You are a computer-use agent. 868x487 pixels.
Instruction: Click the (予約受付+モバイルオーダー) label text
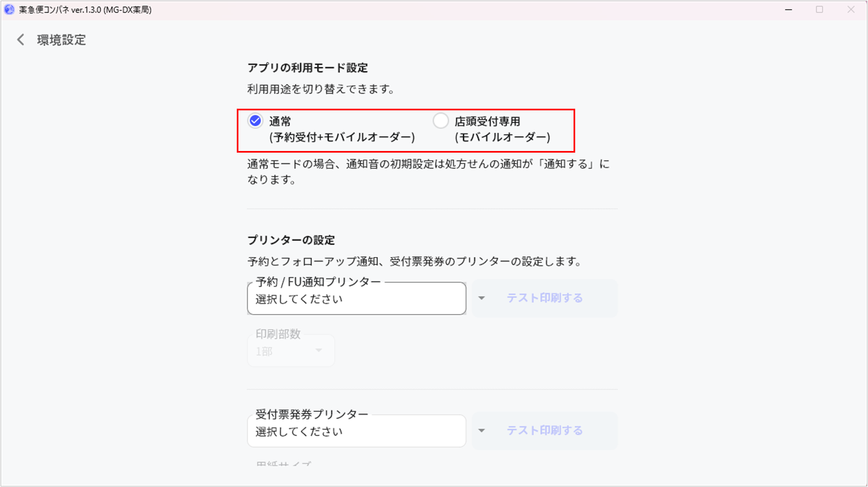point(342,137)
